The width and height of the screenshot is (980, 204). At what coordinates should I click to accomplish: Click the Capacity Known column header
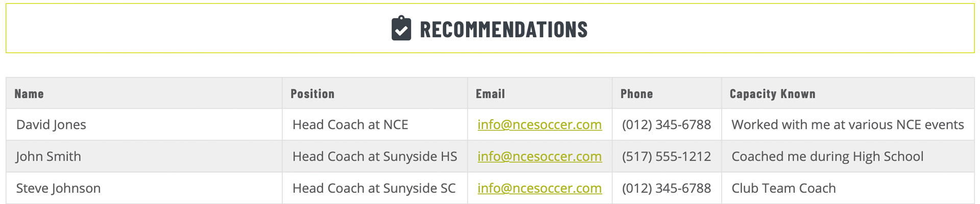772,94
